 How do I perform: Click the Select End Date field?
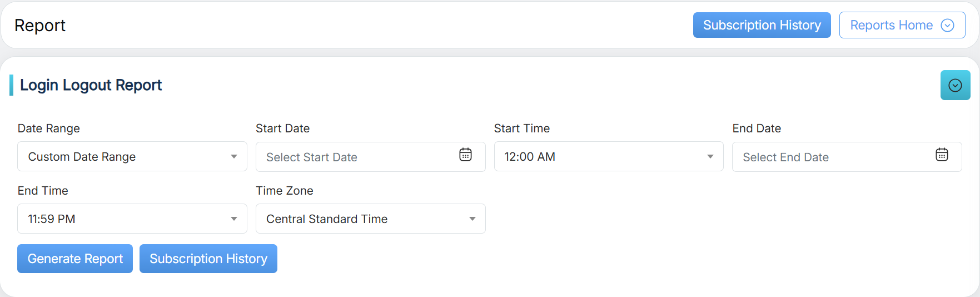(832, 157)
